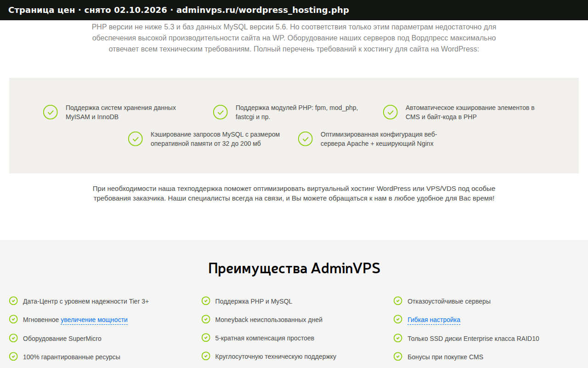This screenshot has height=368, width=588.
Task: Click text Круглосуточную техническую поддержку
Action: (276, 356)
